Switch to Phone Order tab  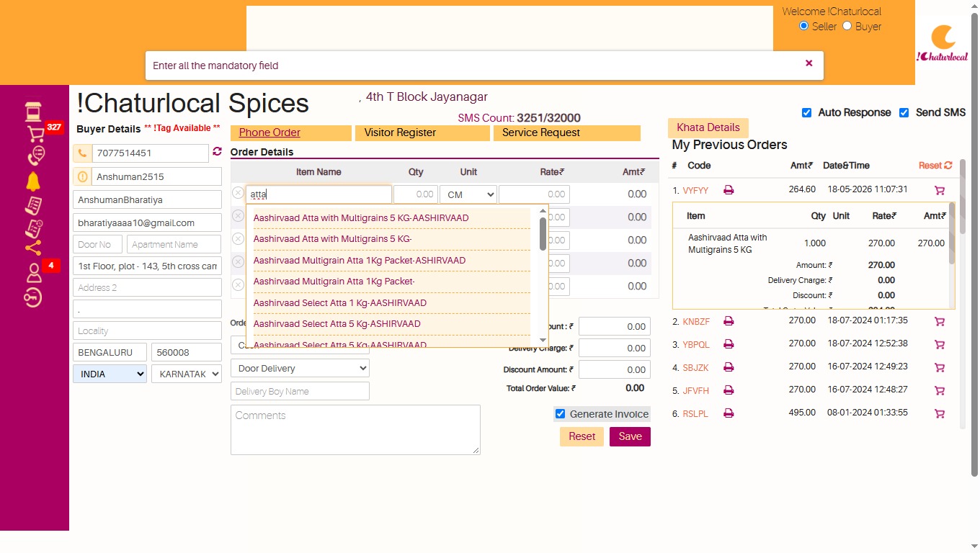tap(291, 132)
